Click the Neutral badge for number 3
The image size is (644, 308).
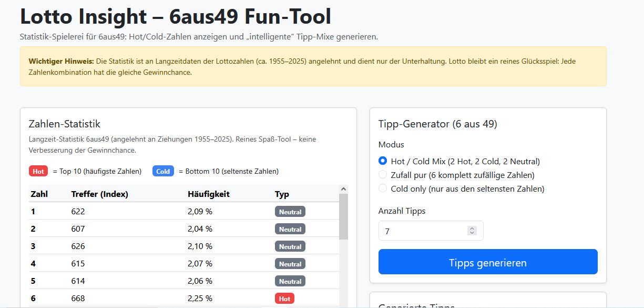(x=290, y=246)
